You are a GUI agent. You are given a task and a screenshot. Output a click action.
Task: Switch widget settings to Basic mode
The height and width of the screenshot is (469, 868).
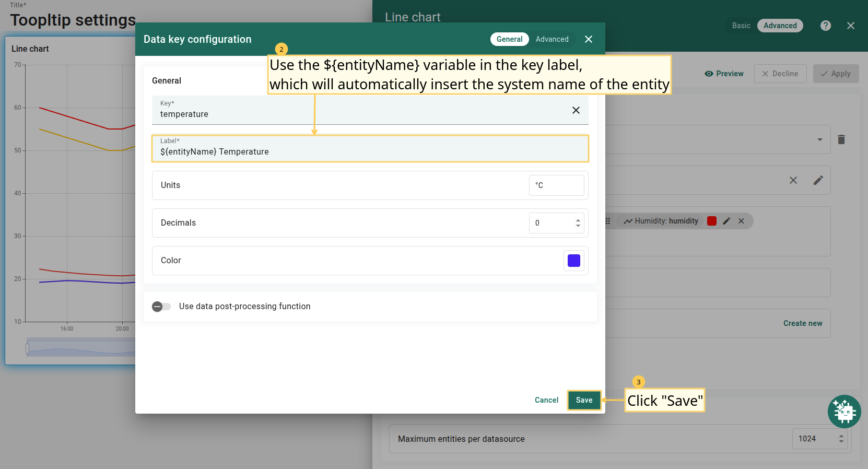pos(741,26)
